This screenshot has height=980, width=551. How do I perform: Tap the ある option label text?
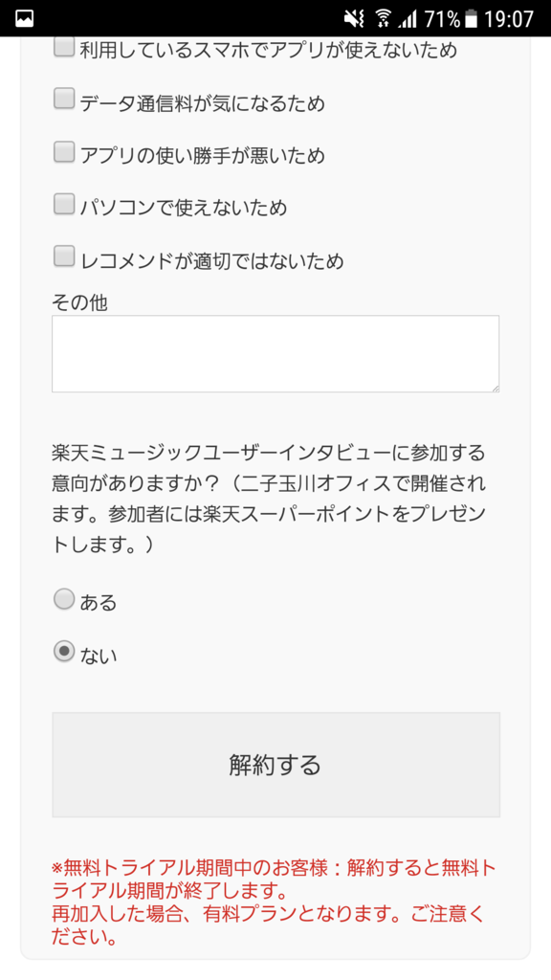[x=99, y=603]
